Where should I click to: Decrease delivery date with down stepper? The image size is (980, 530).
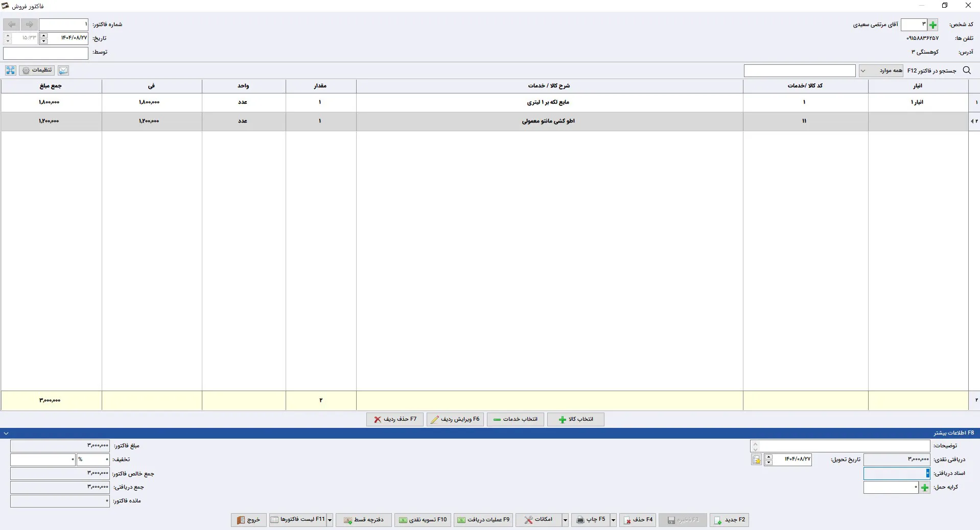[768, 463]
